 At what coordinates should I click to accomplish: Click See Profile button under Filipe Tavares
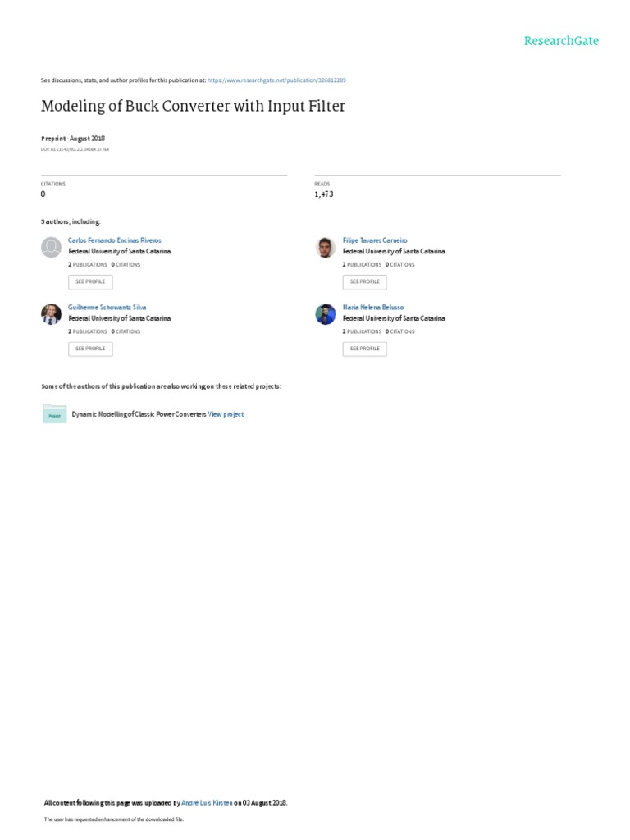tap(365, 282)
